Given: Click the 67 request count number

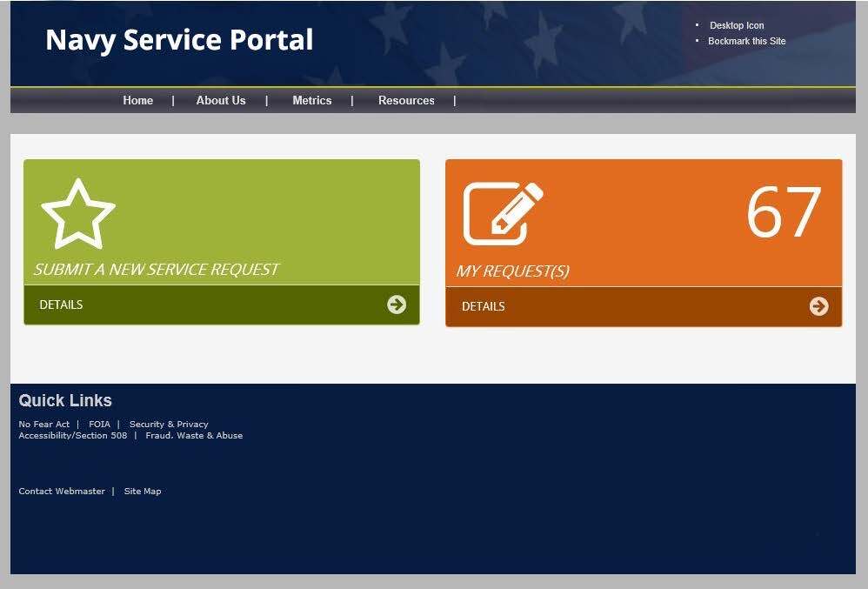Looking at the screenshot, I should [x=784, y=212].
